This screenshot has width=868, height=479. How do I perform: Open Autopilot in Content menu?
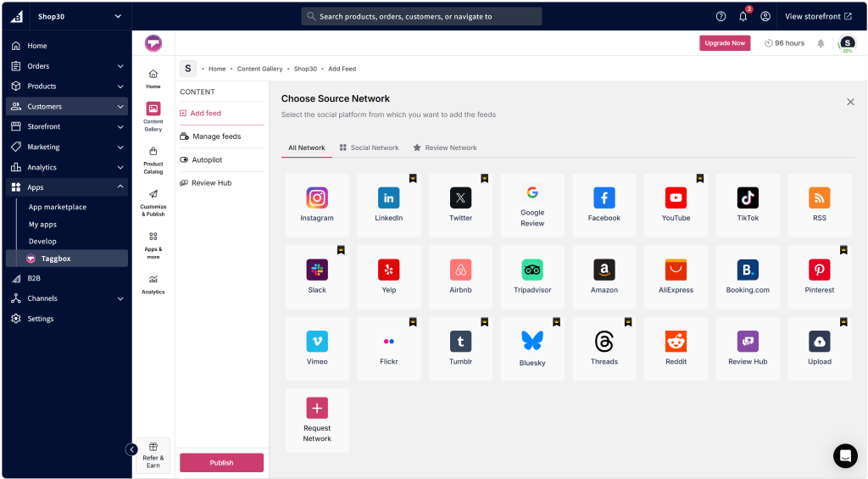[x=221, y=160]
